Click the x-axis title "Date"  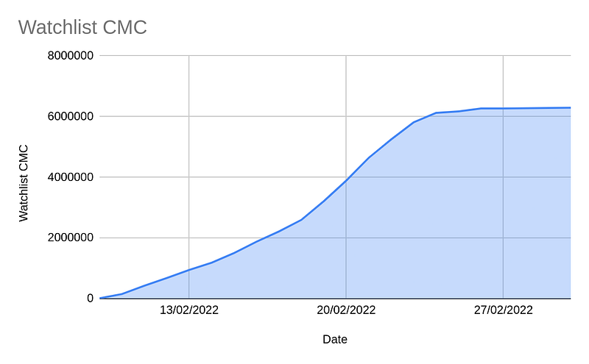point(334,340)
